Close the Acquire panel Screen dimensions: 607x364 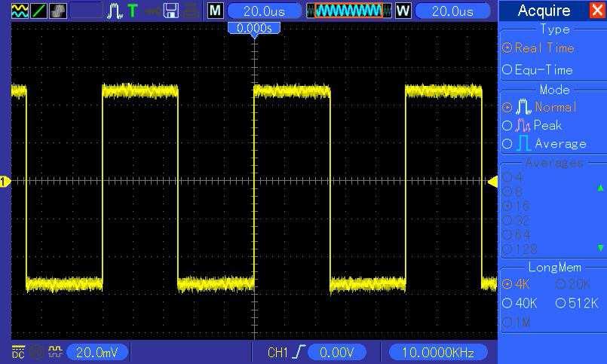coord(597,11)
